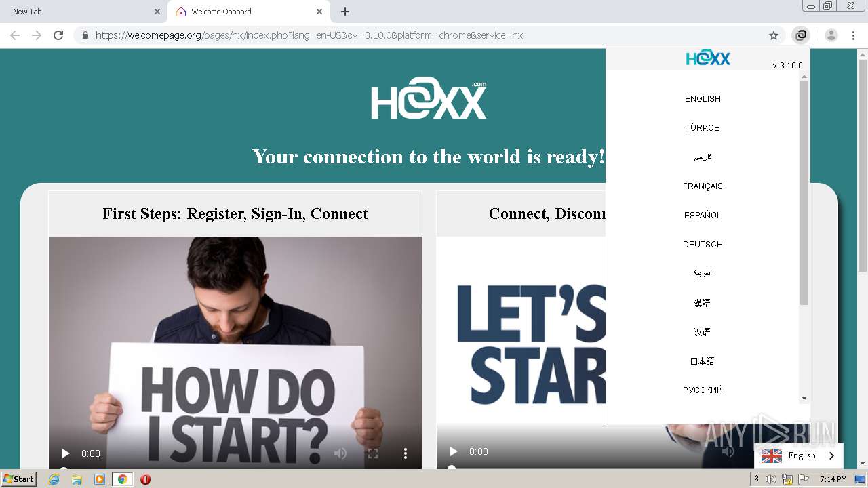Select Traditional Chinese 漢語 option
This screenshot has height=488, width=868.
[x=703, y=303]
